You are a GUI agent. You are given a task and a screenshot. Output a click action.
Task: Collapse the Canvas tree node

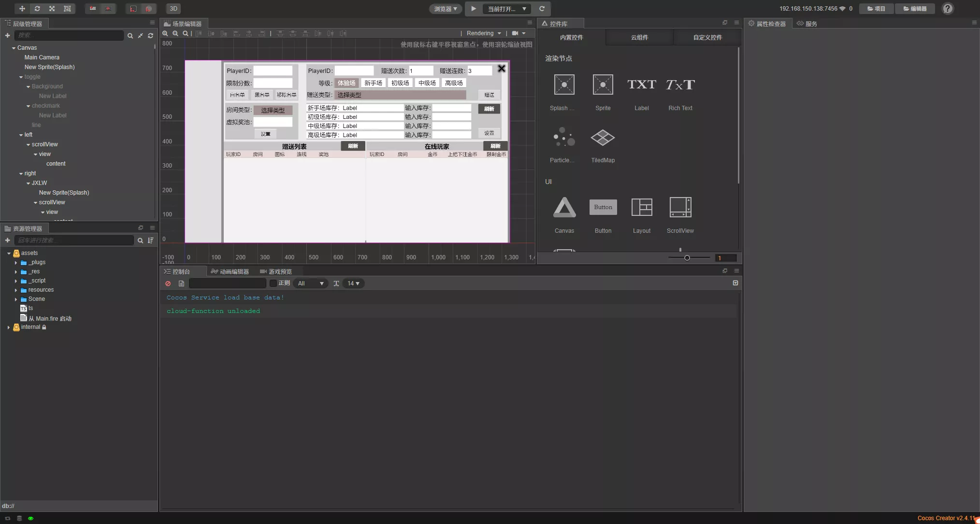14,48
